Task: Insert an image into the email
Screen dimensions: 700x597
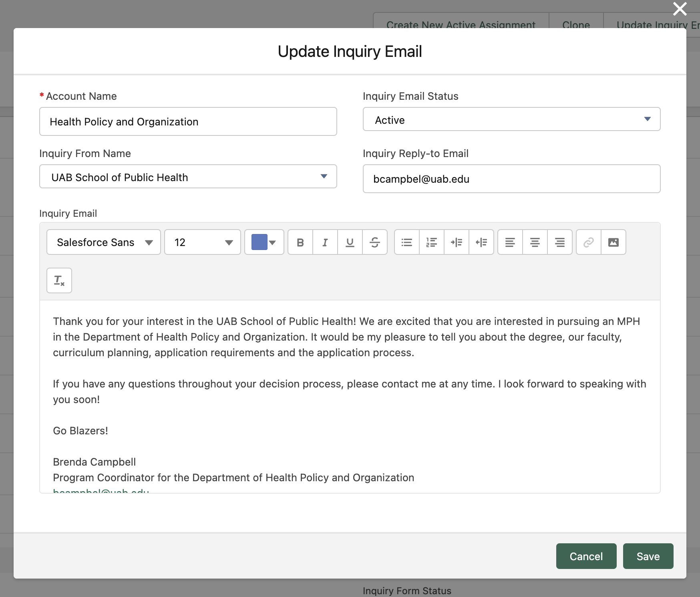Action: pyautogui.click(x=614, y=242)
